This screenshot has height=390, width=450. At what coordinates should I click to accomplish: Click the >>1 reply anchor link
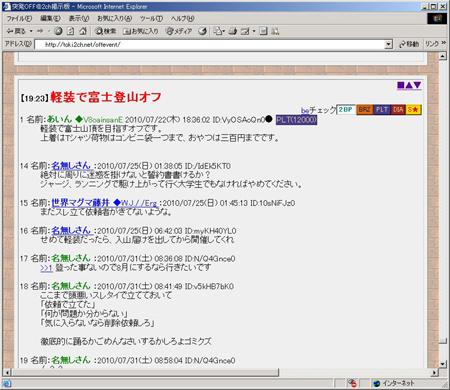pos(46,268)
